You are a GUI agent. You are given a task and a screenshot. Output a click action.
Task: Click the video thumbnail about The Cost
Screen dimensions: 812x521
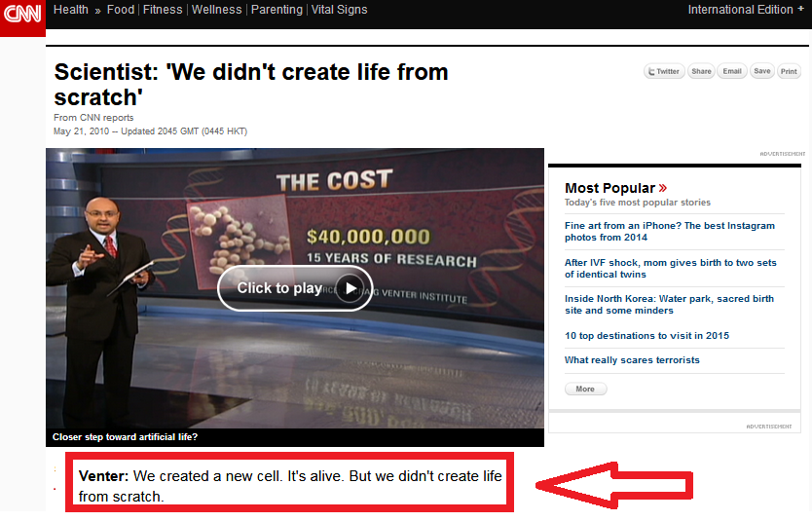(294, 288)
